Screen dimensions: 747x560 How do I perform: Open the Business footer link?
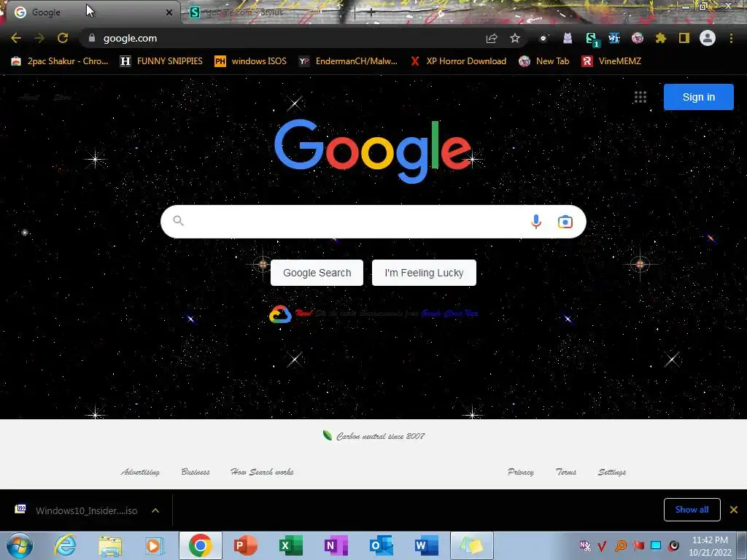196,472
